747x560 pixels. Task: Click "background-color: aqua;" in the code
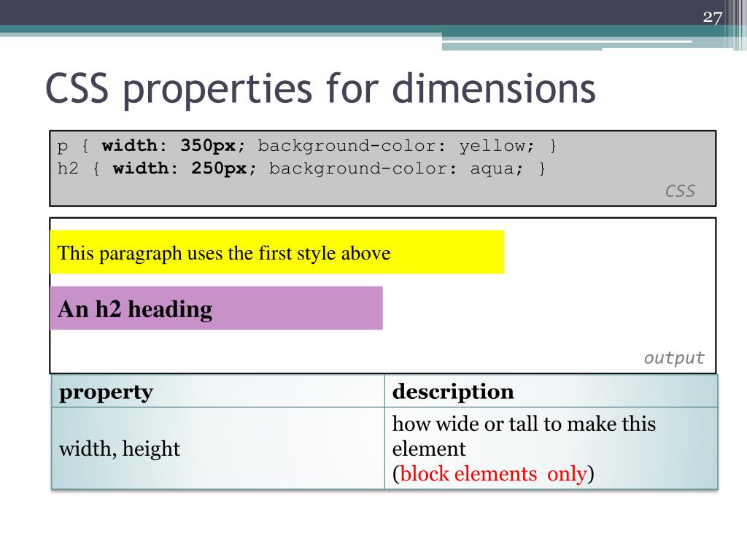tap(396, 168)
